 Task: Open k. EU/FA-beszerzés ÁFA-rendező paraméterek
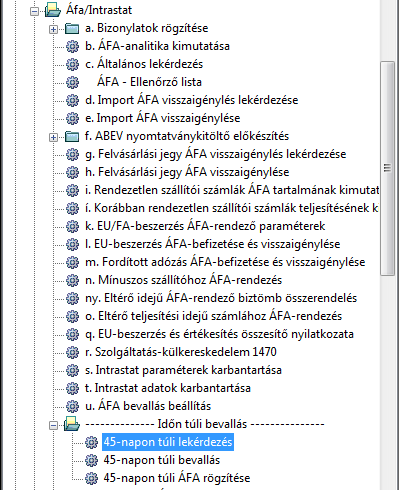pos(205,226)
